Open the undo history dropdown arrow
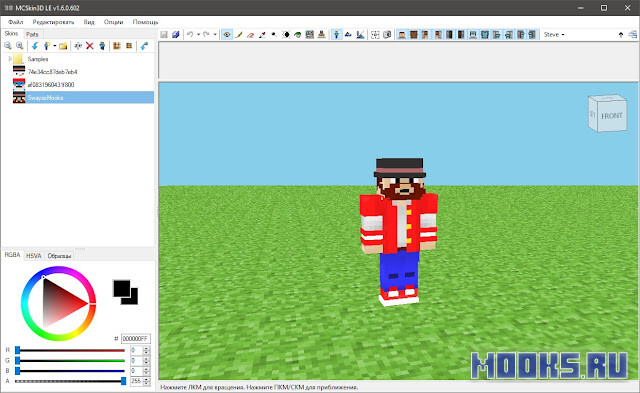Screen dimensions: 640x393 click(x=198, y=35)
